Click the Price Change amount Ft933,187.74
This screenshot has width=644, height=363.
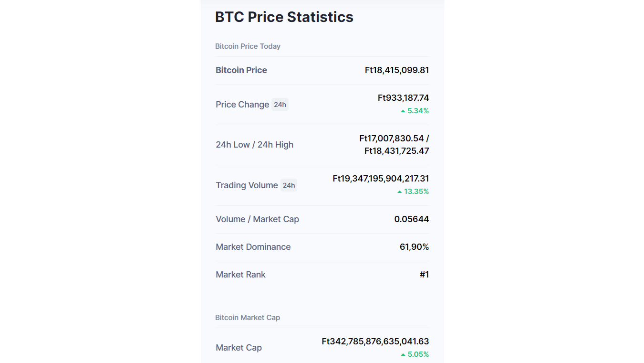click(x=404, y=98)
